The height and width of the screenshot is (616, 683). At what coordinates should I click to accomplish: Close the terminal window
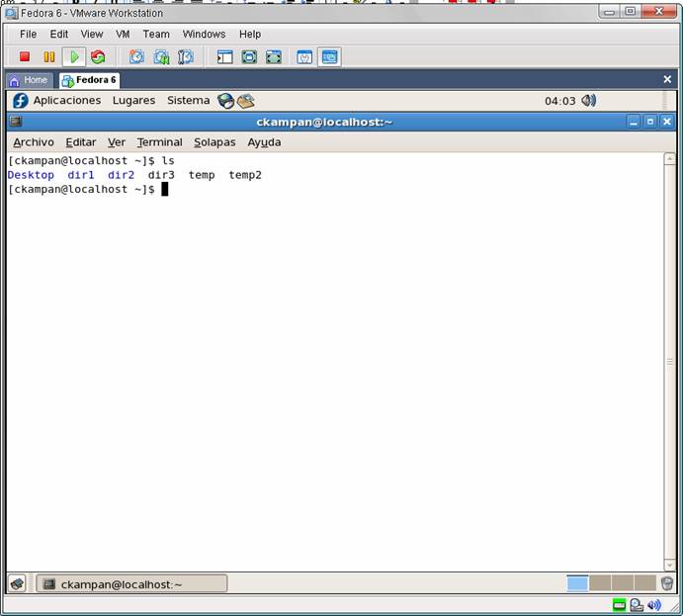click(666, 122)
